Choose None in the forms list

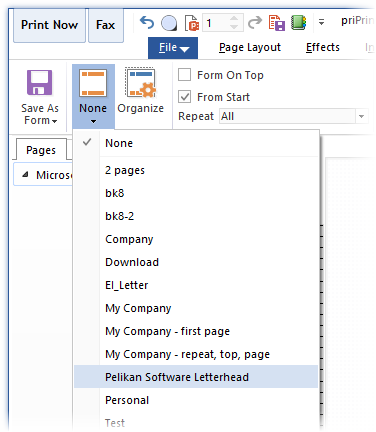coord(196,143)
